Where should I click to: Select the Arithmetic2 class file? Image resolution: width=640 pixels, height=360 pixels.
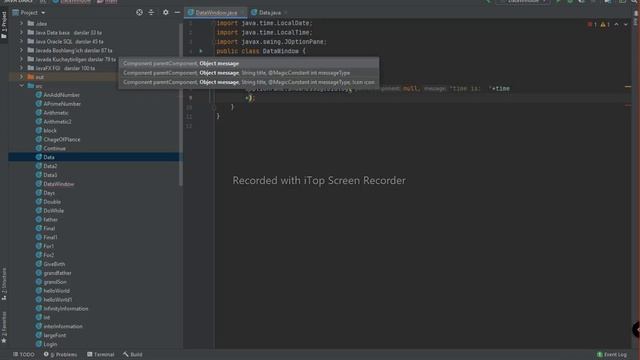53,122
